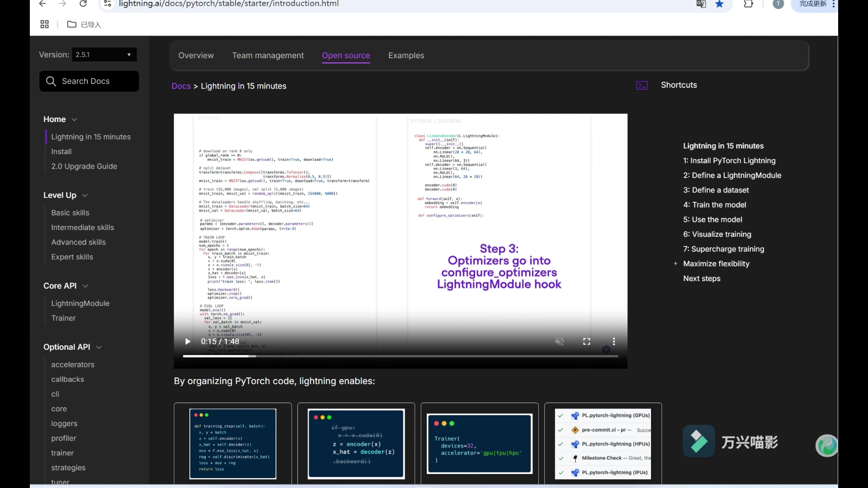Go to Define a LightningModule section
The image size is (868, 488).
[732, 175]
